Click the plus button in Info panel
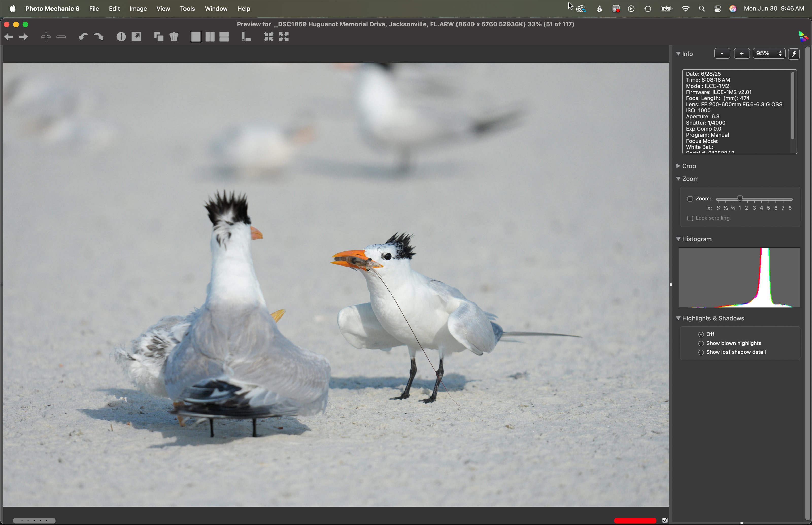 pyautogui.click(x=741, y=54)
